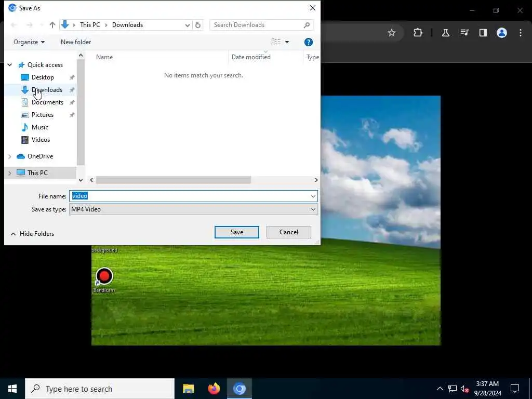This screenshot has height=399, width=532.
Task: Click the horizontal scrollbar right arrow
Action: tap(316, 180)
